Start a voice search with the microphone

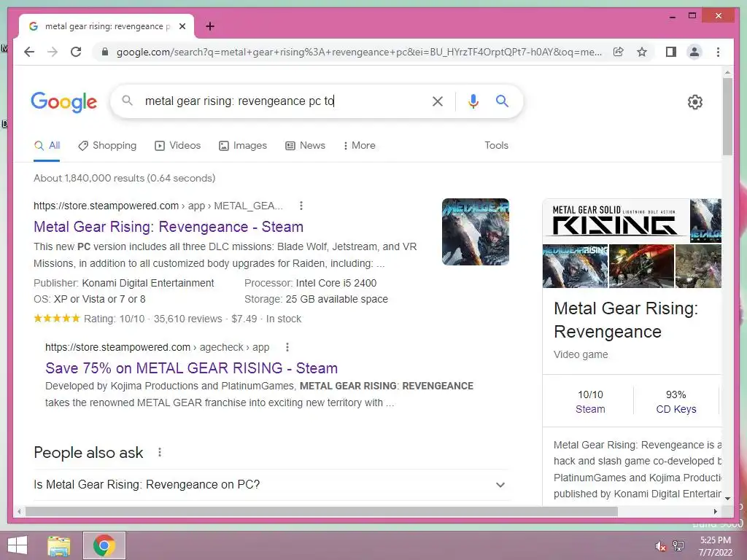(473, 101)
